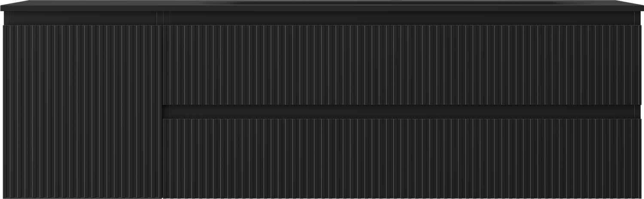Click the countertop's right end
This screenshot has width=644, height=199.
(x=640, y=6)
